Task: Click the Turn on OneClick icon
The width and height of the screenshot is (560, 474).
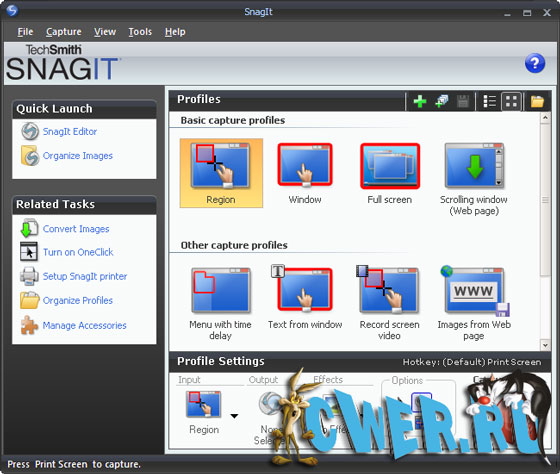Action: pos(29,252)
